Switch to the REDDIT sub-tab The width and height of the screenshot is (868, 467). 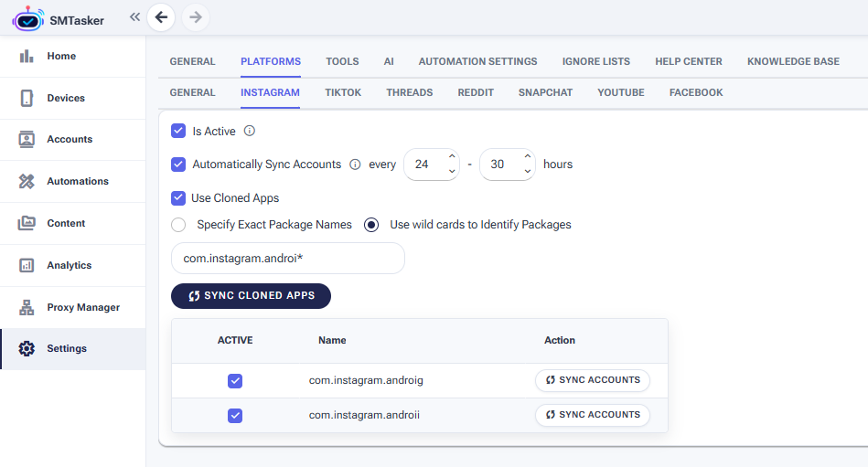click(x=476, y=92)
